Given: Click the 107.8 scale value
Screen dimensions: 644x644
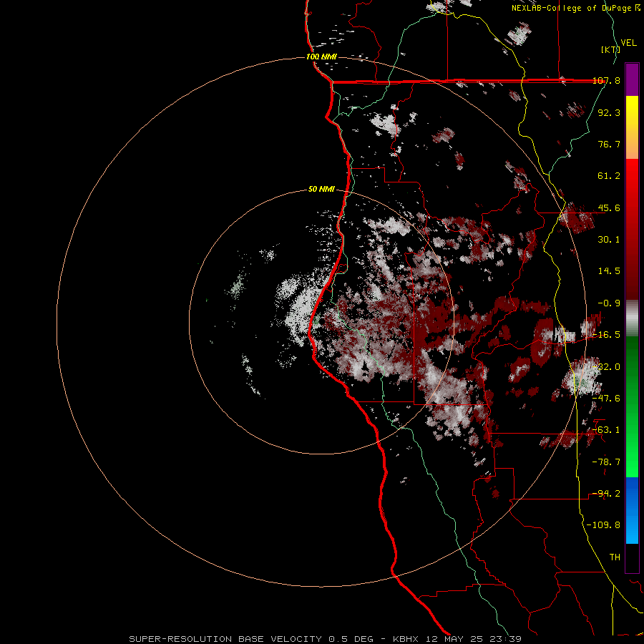Looking at the screenshot, I should (x=606, y=80).
